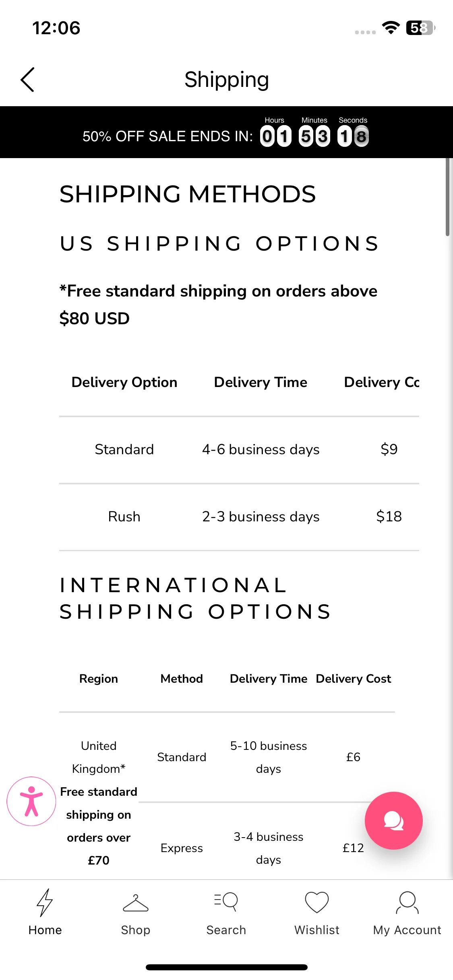Click the sale countdown timer digits
This screenshot has height=980, width=453.
coord(314,136)
